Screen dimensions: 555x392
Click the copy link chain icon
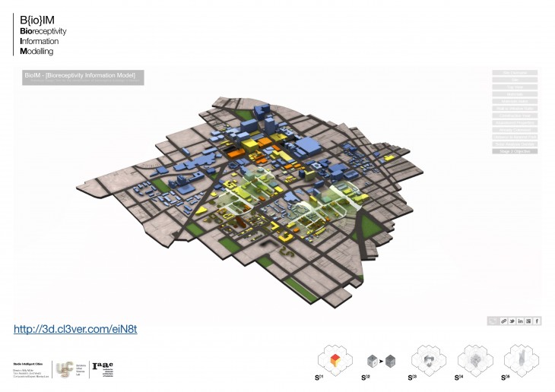(x=503, y=321)
